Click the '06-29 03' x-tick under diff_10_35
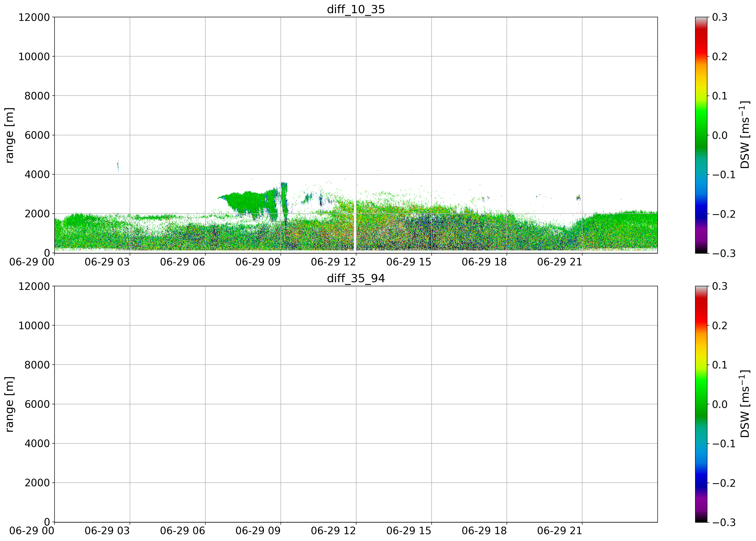The image size is (756, 541). pos(107,262)
